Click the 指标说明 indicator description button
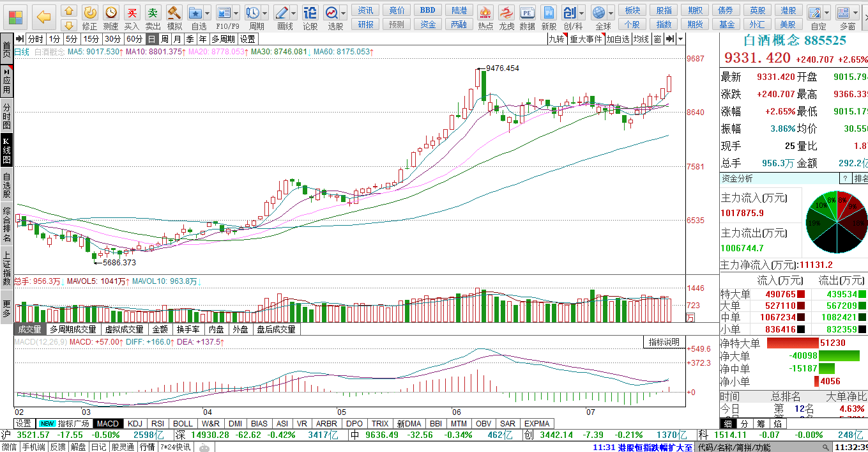868x452 pixels. (664, 342)
